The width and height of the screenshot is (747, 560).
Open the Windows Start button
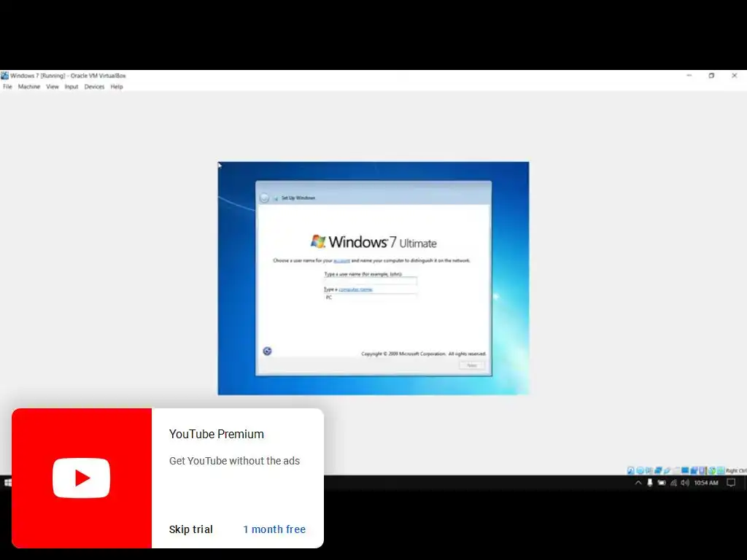coord(7,483)
